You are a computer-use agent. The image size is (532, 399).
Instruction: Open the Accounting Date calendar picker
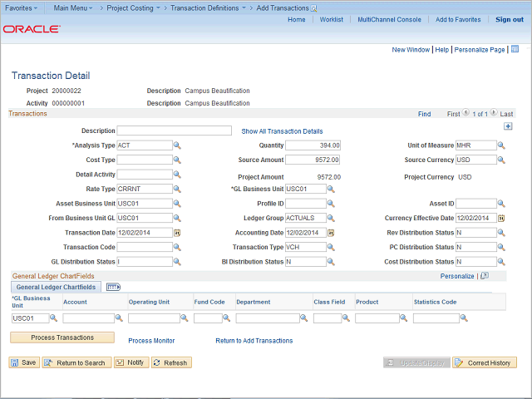pos(331,233)
